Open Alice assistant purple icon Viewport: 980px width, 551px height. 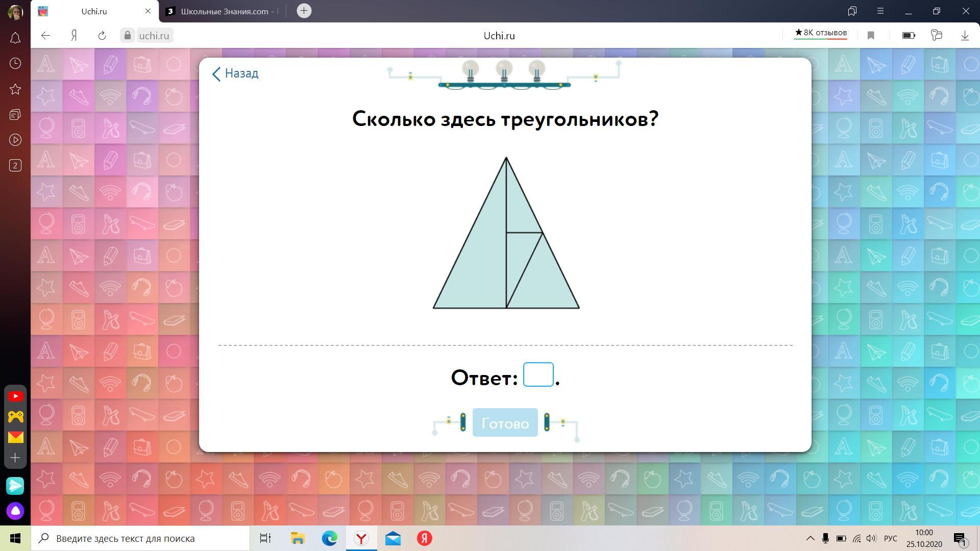point(15,511)
